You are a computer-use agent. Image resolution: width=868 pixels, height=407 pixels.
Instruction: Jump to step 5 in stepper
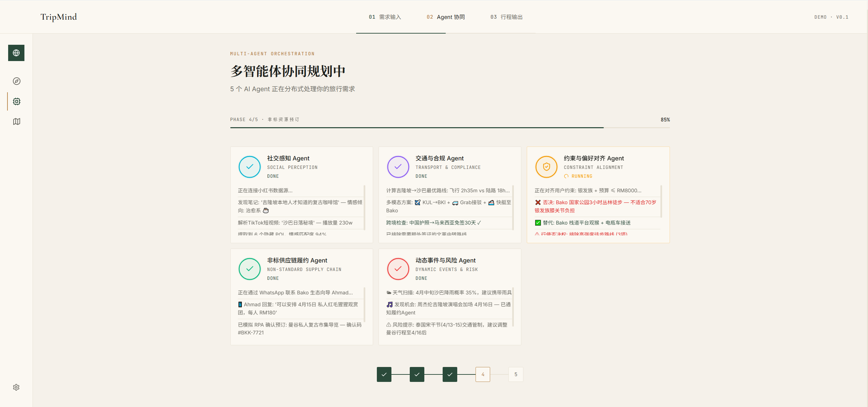[516, 374]
